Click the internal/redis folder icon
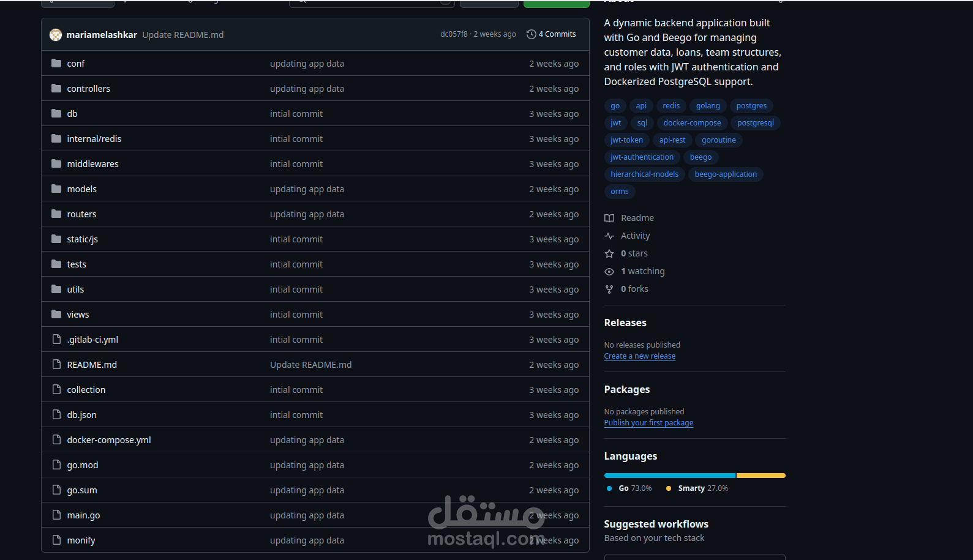973x560 pixels. [56, 138]
